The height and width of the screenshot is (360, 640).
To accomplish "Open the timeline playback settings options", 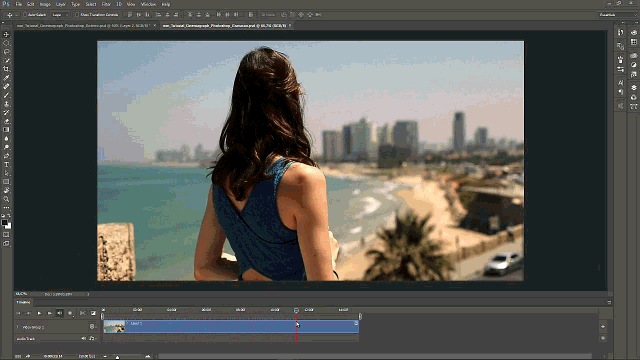I will coord(70,313).
